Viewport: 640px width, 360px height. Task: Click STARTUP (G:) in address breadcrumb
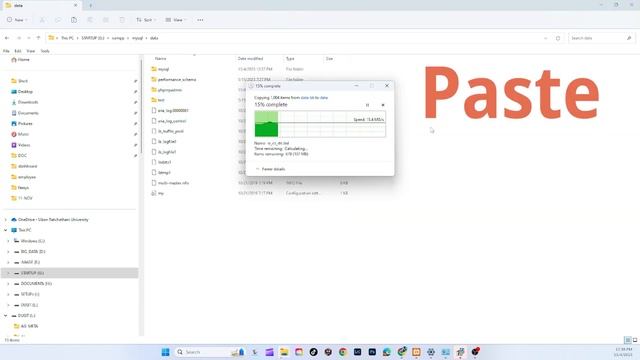(93, 38)
